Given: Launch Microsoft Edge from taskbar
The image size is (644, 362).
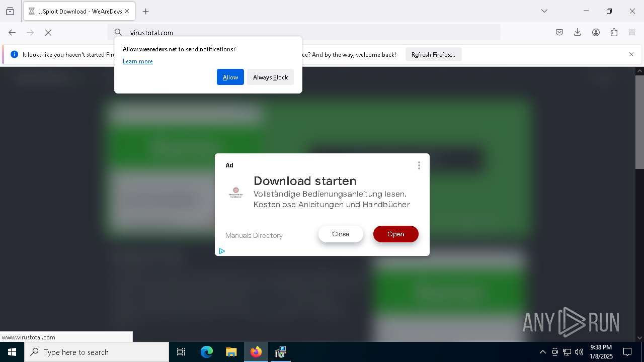Looking at the screenshot, I should click(x=207, y=352).
